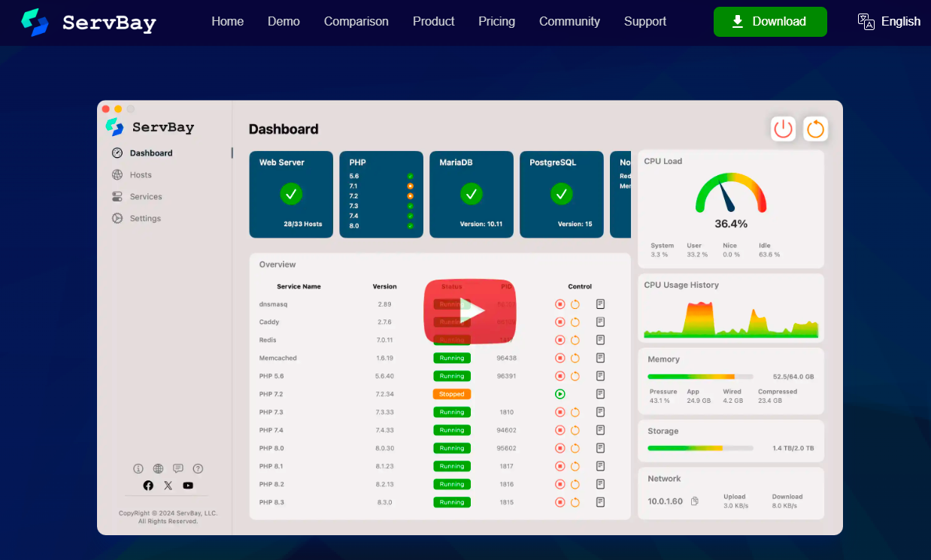
Task: Open the Home menu item
Action: pos(227,21)
